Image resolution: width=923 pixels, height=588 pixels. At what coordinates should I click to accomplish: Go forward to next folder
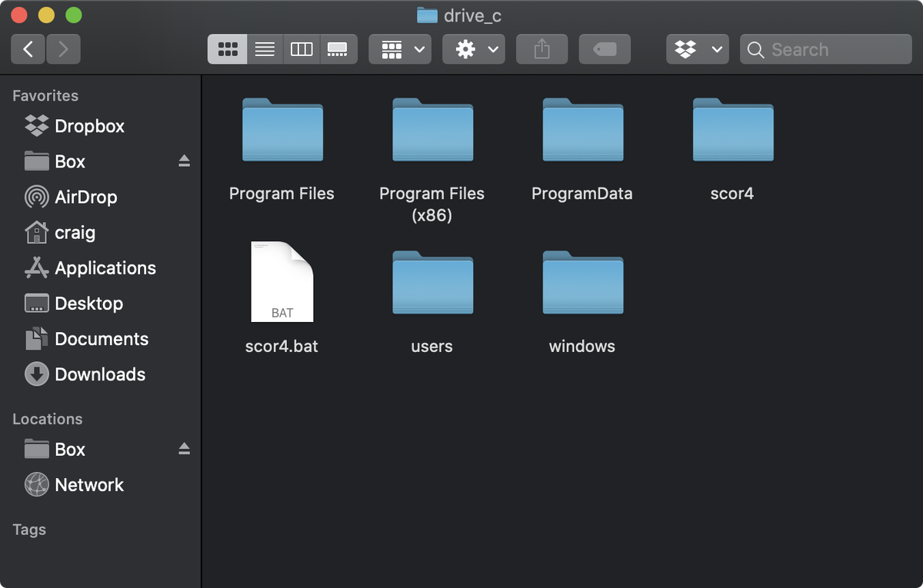point(63,50)
